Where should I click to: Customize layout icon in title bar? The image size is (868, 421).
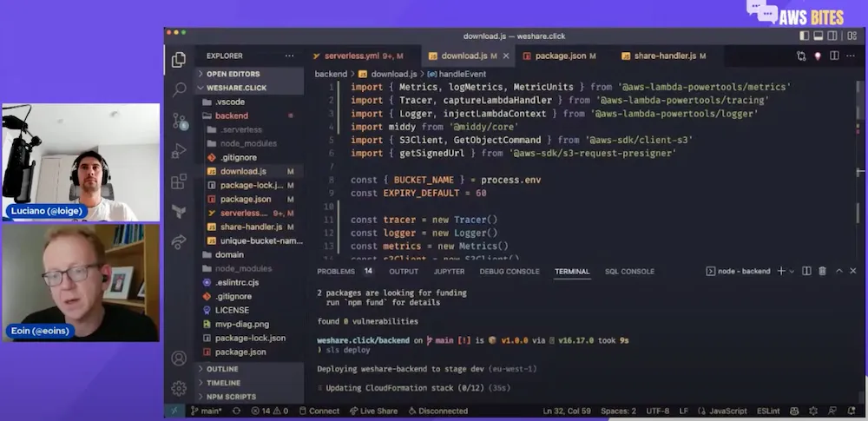click(852, 36)
